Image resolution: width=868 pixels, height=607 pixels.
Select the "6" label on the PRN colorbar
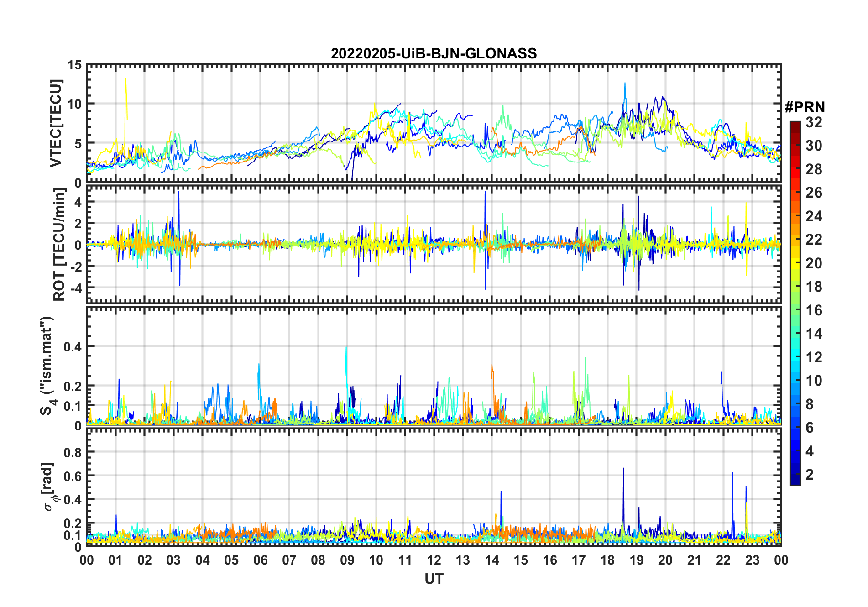810,428
